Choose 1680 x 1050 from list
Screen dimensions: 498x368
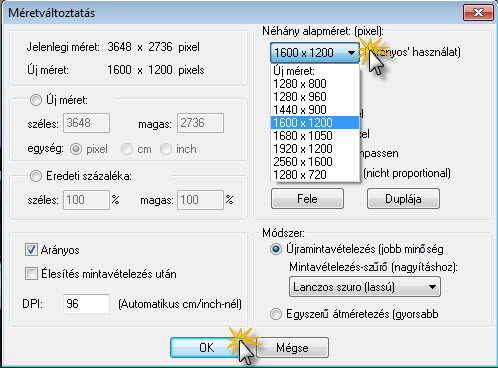coord(315,136)
